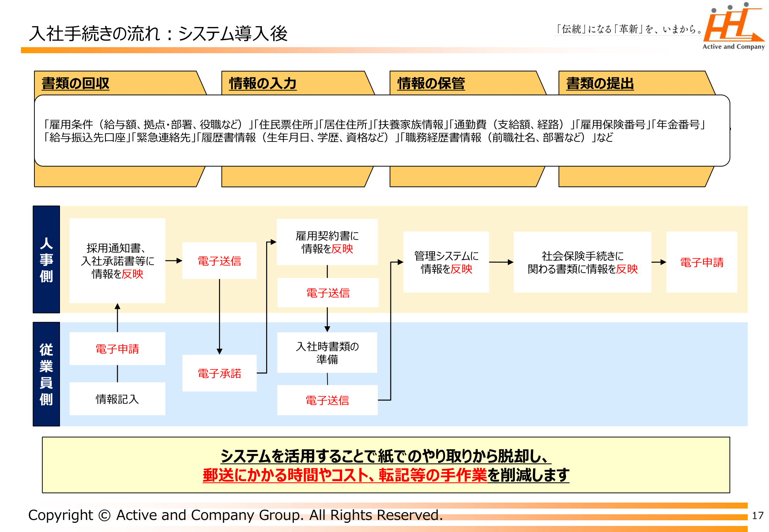This screenshot has width=769, height=532.
Task: Click the 電子送信 box in employee row
Action: (x=327, y=400)
